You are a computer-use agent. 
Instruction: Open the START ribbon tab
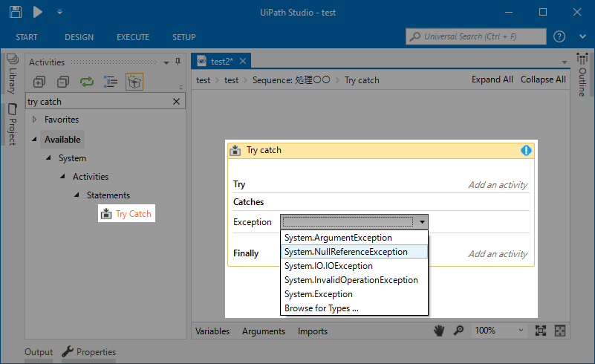(x=27, y=37)
